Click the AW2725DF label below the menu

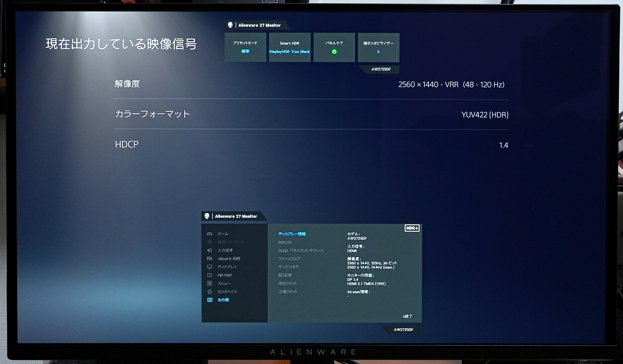click(x=403, y=330)
